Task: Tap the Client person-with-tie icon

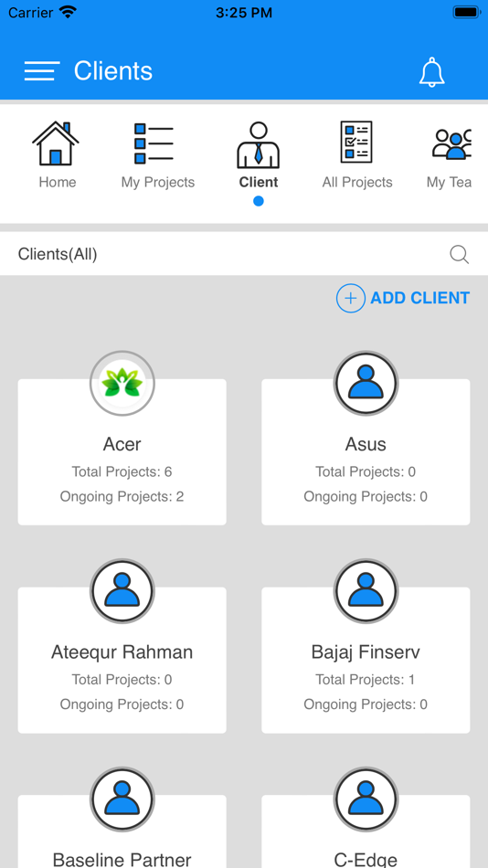Action: pyautogui.click(x=258, y=145)
